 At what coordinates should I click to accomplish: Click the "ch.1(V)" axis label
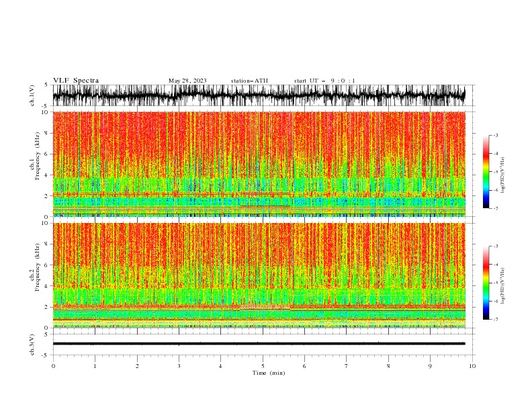[x=32, y=95]
